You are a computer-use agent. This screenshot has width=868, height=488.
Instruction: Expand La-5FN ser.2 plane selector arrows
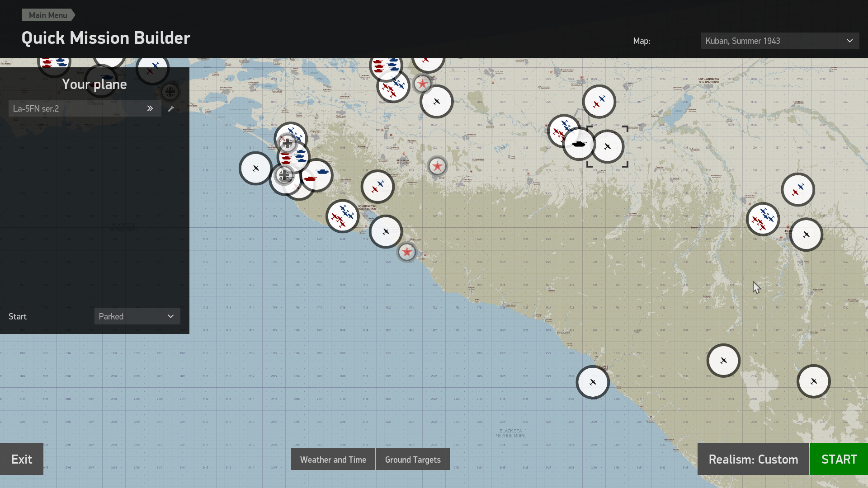tap(150, 108)
